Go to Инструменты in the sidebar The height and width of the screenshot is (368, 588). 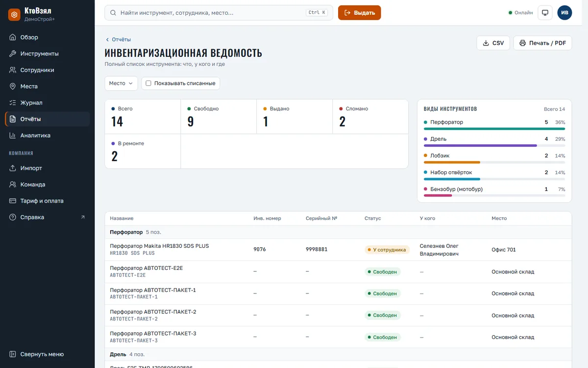(40, 53)
